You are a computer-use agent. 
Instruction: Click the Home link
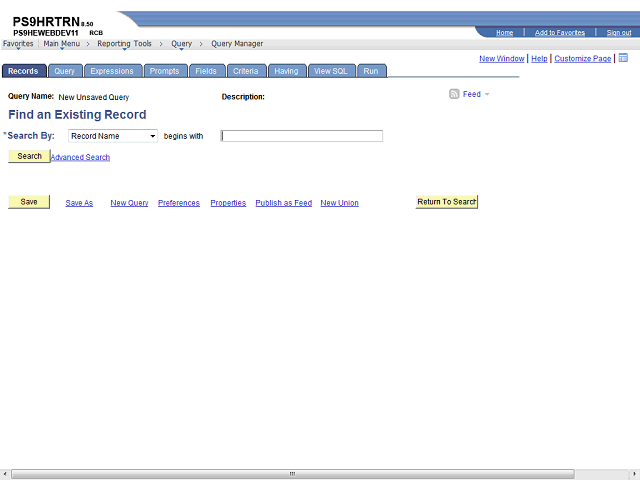[504, 33]
